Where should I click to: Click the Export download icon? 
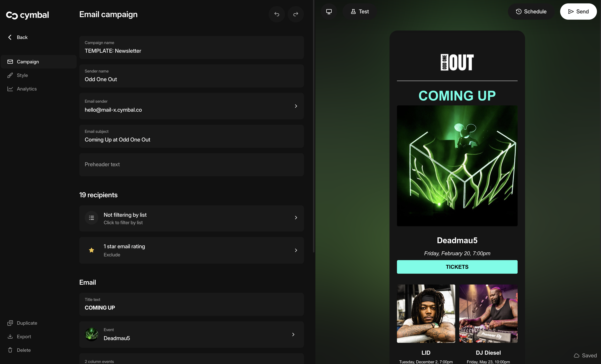10,336
